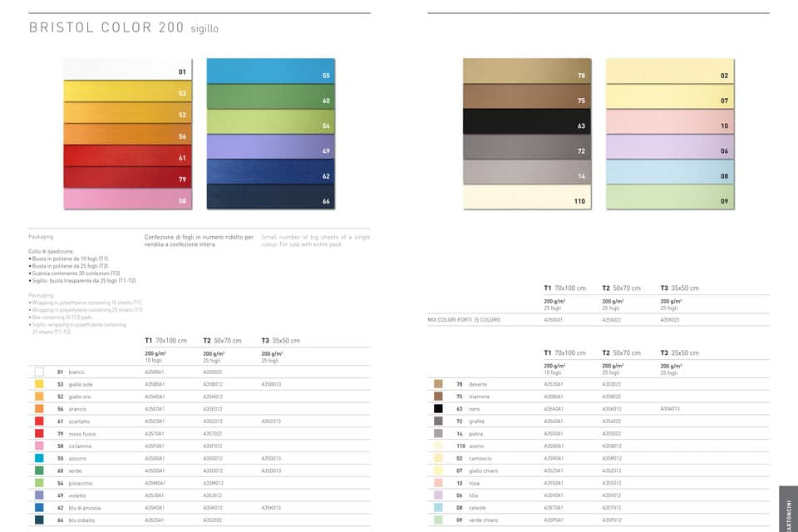This screenshot has height=532, width=798.
Task: Select the 'ciclamino' row label
Action: coord(80,446)
